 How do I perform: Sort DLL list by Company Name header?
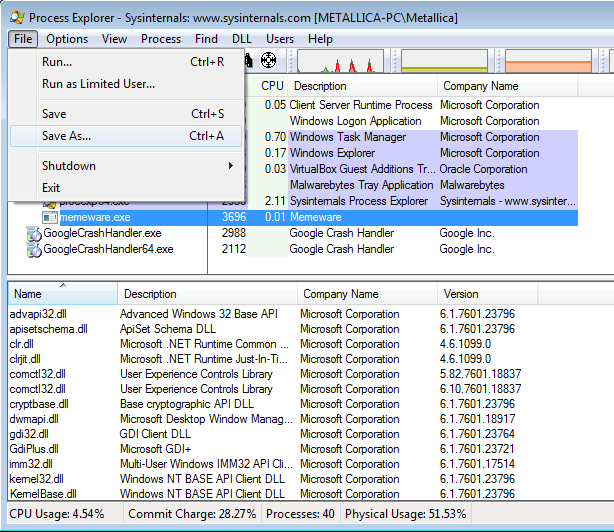coord(367,294)
